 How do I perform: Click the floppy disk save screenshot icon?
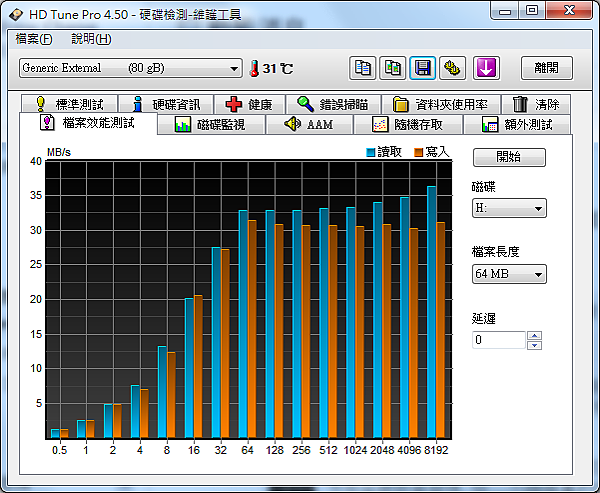[422, 68]
